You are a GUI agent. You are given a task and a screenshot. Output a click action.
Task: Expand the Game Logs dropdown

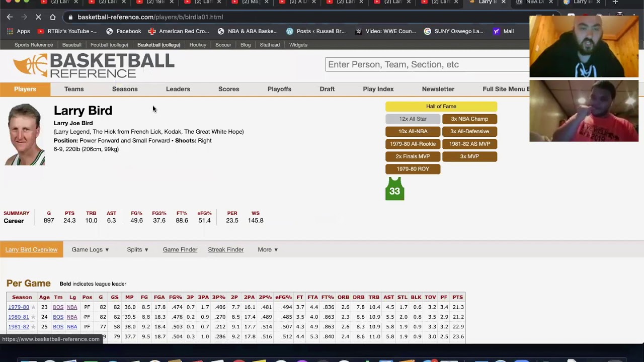90,249
